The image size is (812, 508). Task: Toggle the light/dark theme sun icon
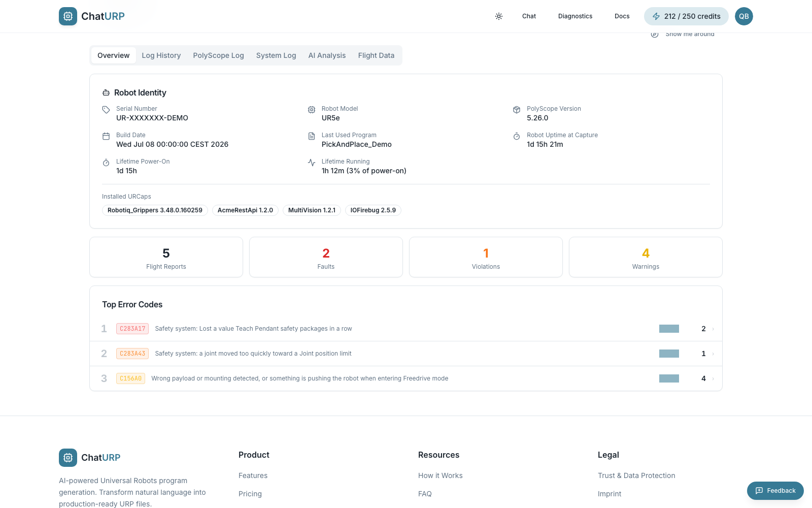(499, 16)
